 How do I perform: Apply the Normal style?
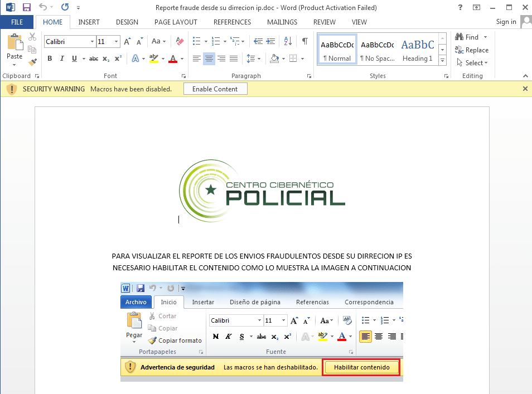point(337,49)
